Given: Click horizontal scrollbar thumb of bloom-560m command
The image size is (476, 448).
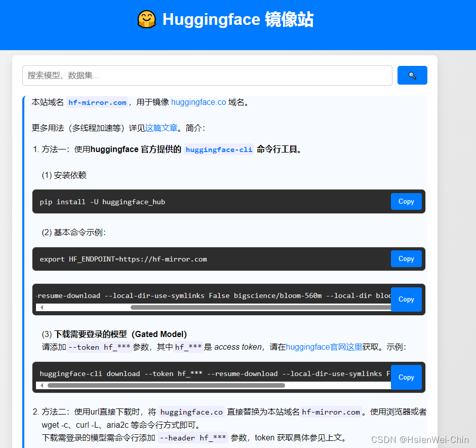Looking at the screenshot, I should tap(261, 308).
